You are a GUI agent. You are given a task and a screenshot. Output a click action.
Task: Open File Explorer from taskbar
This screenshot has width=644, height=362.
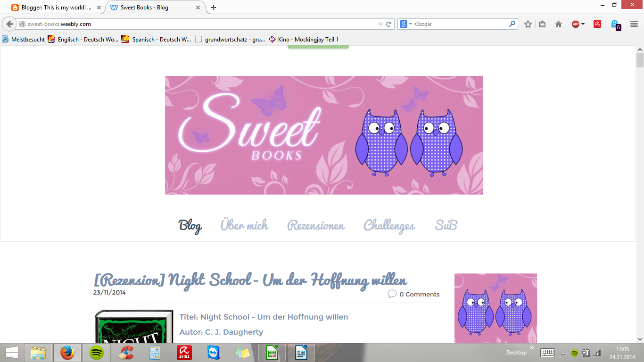[38, 353]
